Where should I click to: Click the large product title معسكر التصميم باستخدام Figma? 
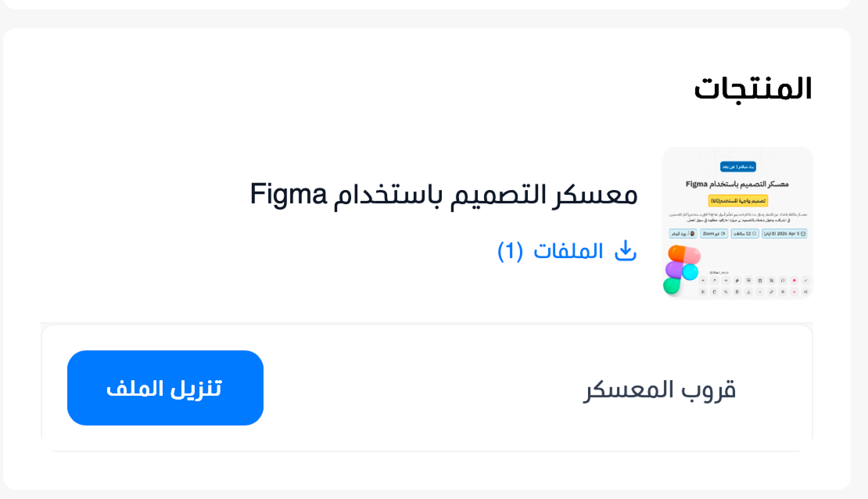443,194
